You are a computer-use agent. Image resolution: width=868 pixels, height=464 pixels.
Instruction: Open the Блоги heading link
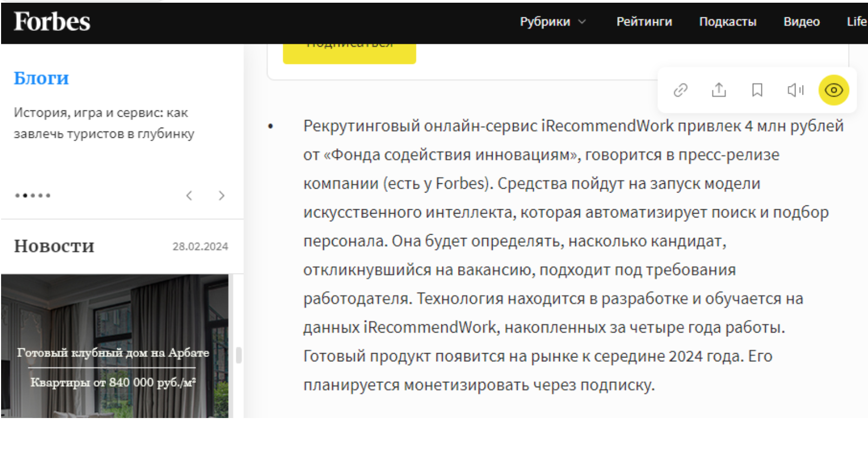tap(41, 78)
